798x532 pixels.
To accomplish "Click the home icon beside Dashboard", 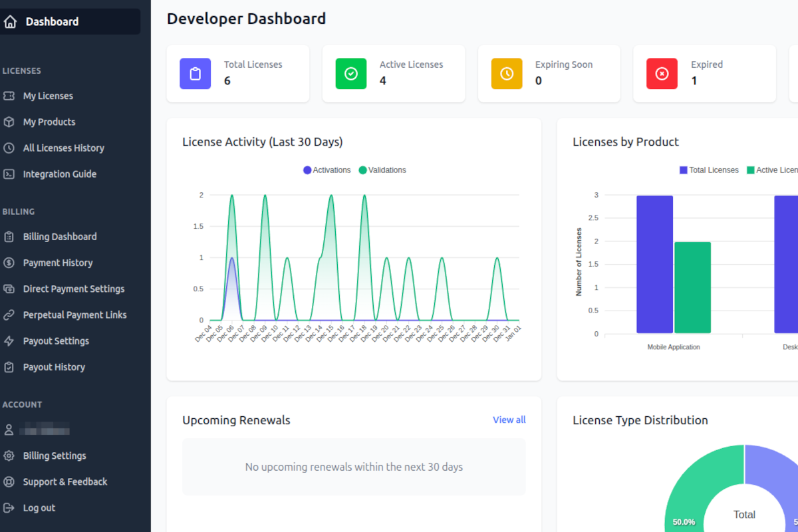I will tap(11, 21).
